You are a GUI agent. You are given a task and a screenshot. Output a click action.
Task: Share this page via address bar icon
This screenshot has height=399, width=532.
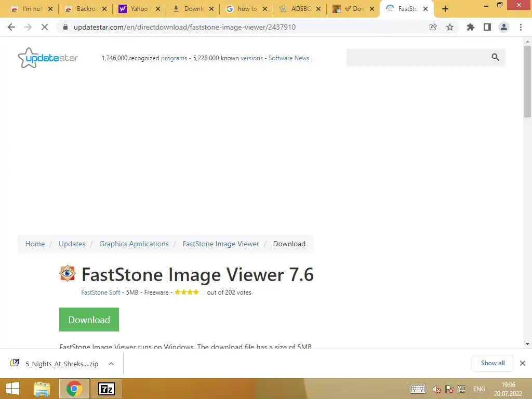(433, 27)
